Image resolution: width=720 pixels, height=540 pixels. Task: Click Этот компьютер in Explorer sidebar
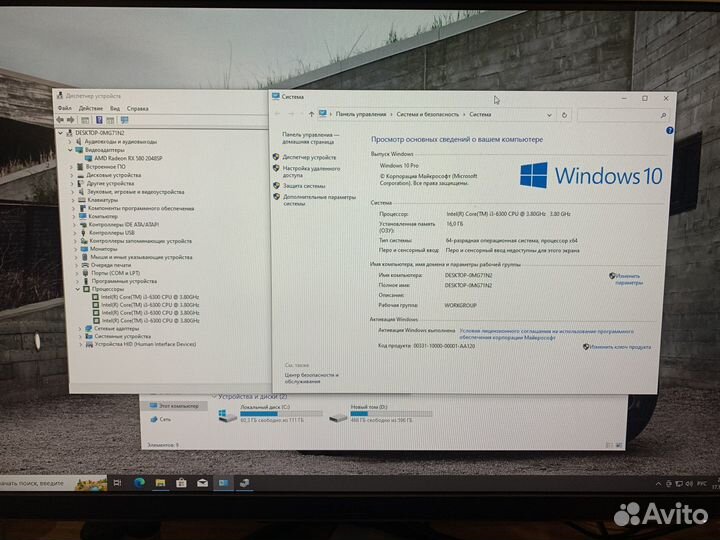[x=174, y=406]
